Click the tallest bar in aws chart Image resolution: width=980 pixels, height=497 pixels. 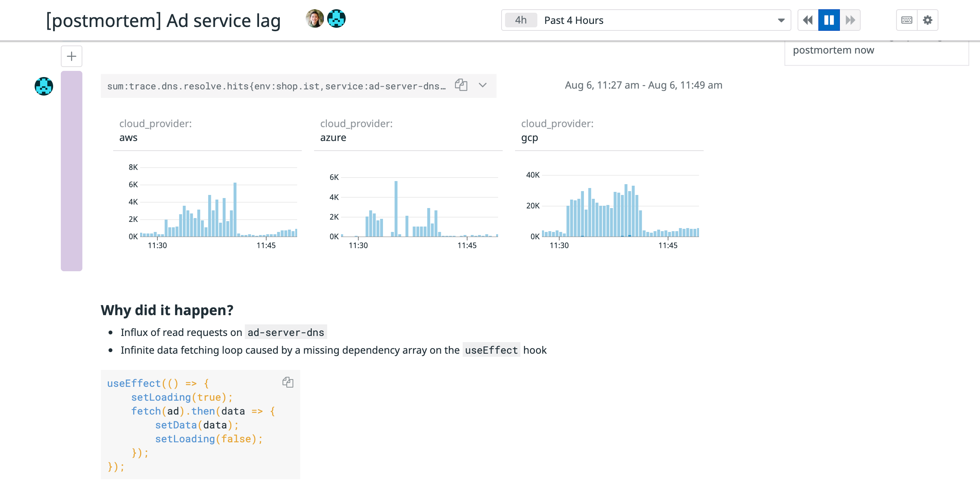235,209
